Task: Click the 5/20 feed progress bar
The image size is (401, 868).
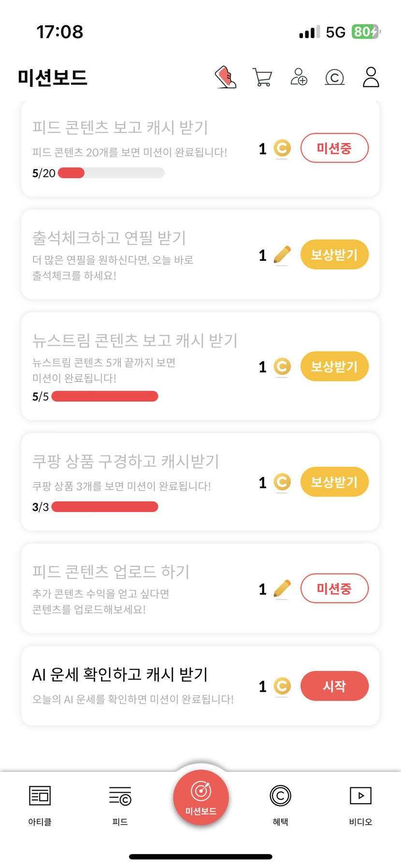Action: [111, 173]
